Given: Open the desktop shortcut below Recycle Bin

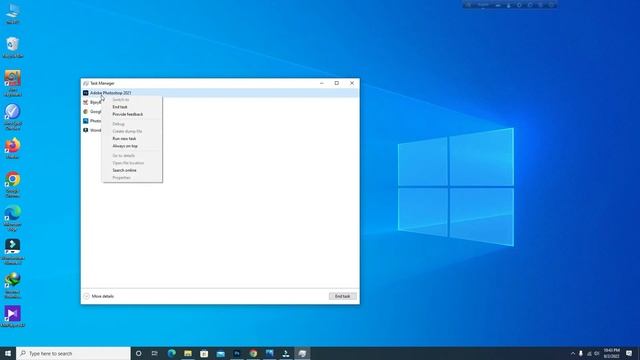Looking at the screenshot, I should [13, 83].
